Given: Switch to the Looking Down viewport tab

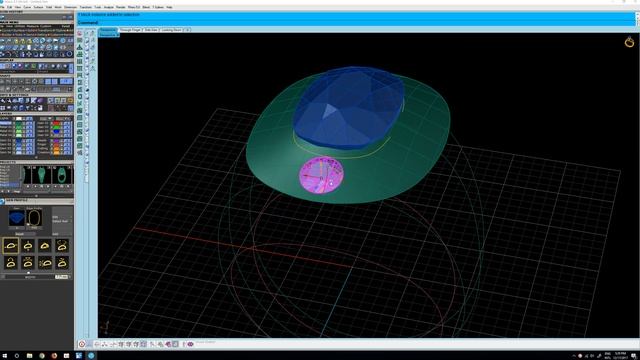Looking at the screenshot, I should click(x=171, y=30).
